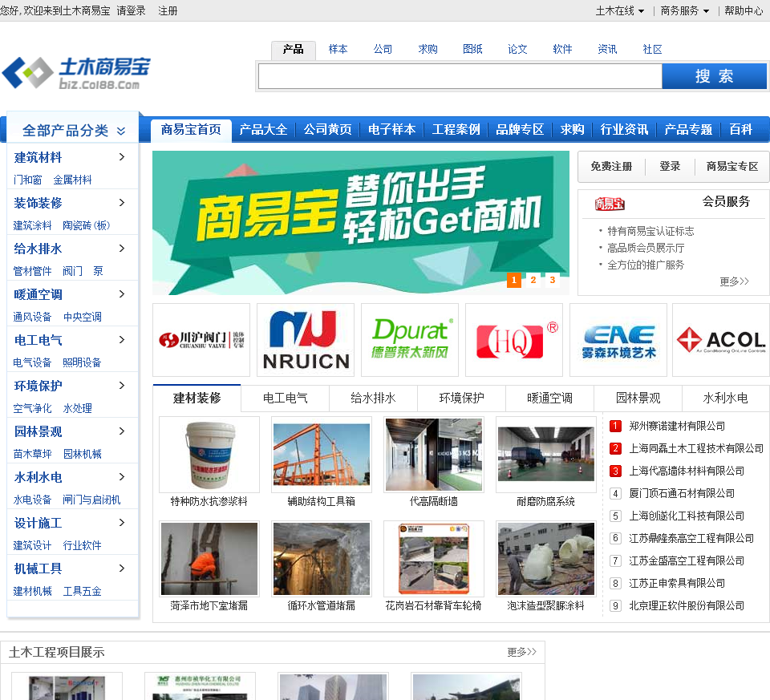
Task: Expand the 全部产品分类 category menu
Action: point(73,130)
